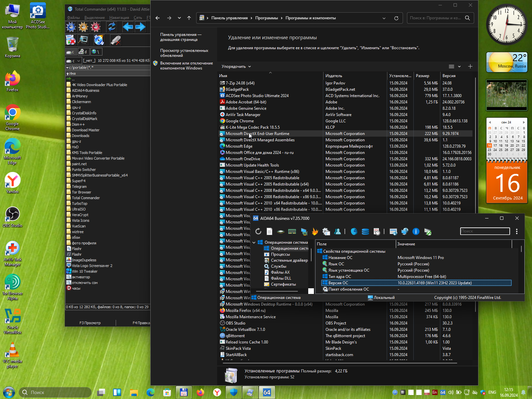Open the ENG language indicator in the tray
The image size is (532, 399).
[x=492, y=392]
